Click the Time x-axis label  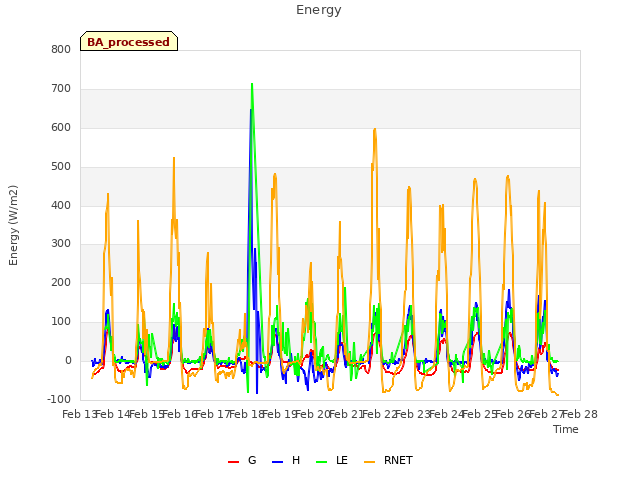click(x=566, y=429)
